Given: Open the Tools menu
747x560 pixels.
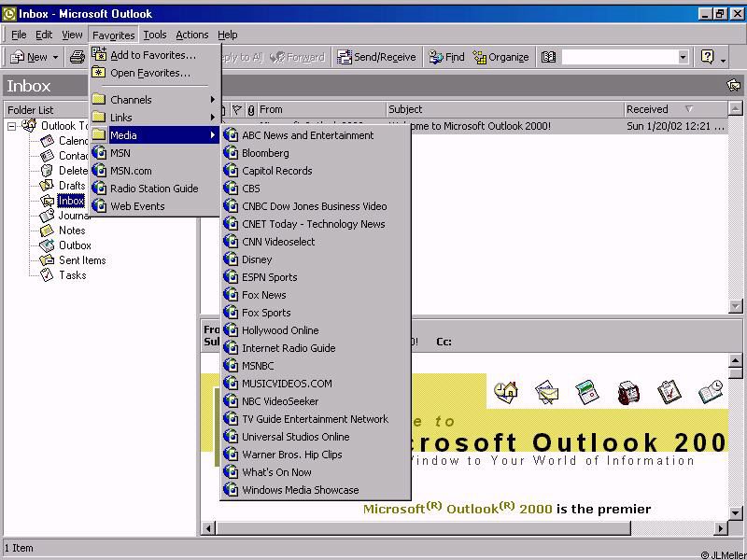Looking at the screenshot, I should coord(155,35).
